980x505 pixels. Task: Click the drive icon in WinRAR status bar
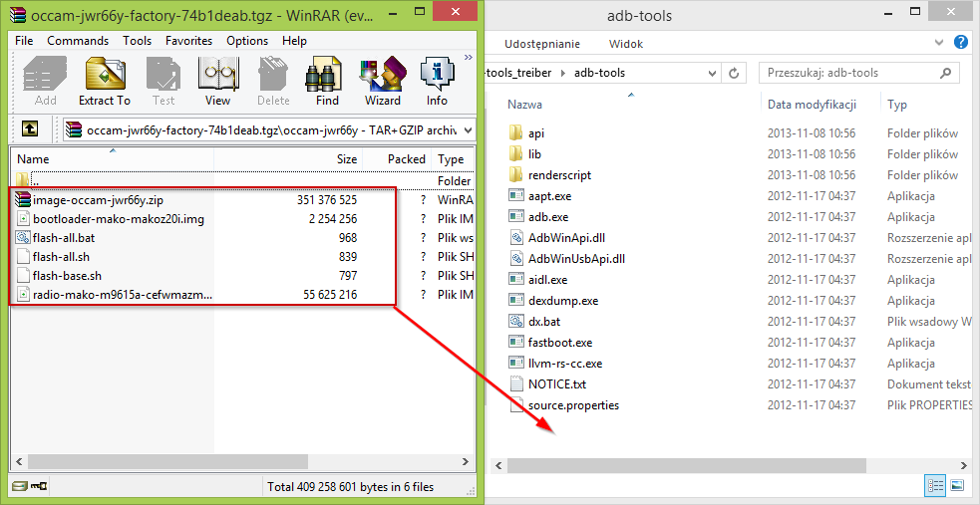21,486
